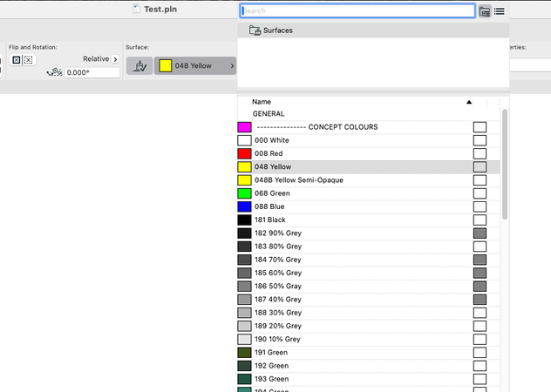This screenshot has height=392, width=551.
Task: Click the bright green swatch of 068 Green
Action: [x=244, y=193]
